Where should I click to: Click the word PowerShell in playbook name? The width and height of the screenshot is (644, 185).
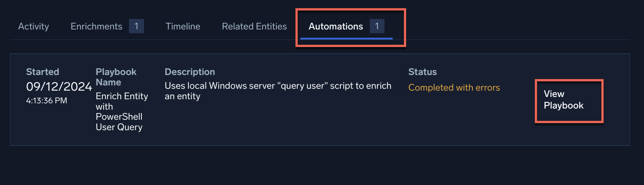point(119,117)
